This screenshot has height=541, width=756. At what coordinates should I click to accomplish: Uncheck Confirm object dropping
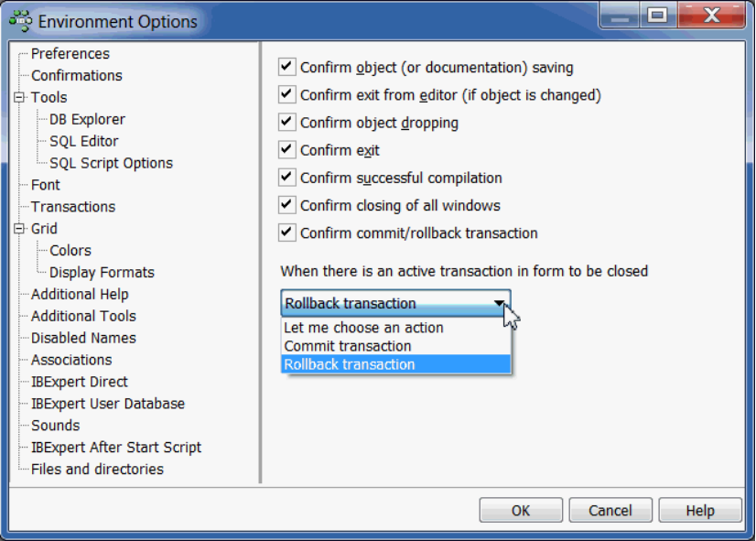point(287,122)
